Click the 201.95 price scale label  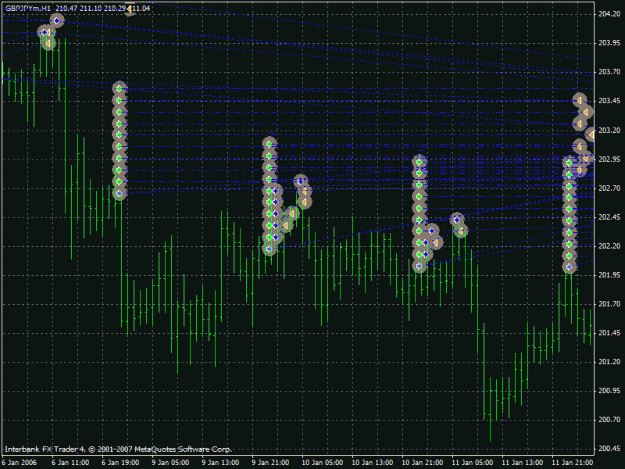point(609,275)
